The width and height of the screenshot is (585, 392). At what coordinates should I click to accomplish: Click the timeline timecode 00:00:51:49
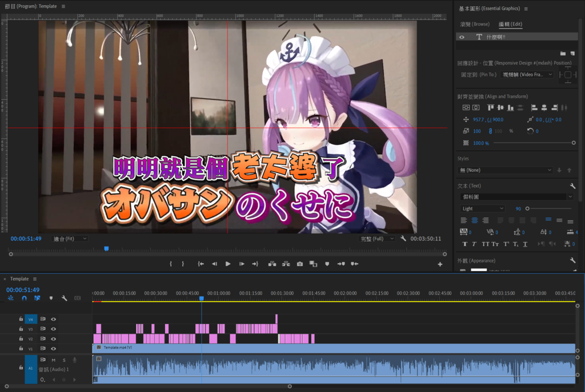(23, 290)
